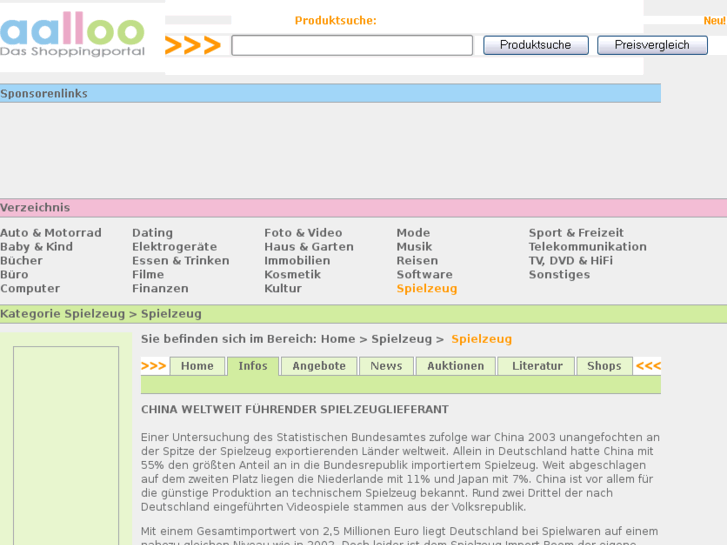Open the Mode category

click(413, 233)
